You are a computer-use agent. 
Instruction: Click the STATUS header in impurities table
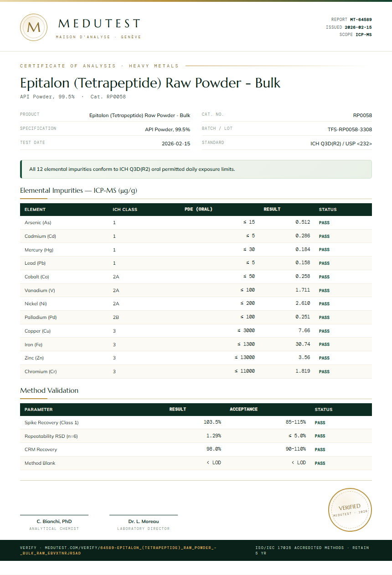pyautogui.click(x=328, y=210)
